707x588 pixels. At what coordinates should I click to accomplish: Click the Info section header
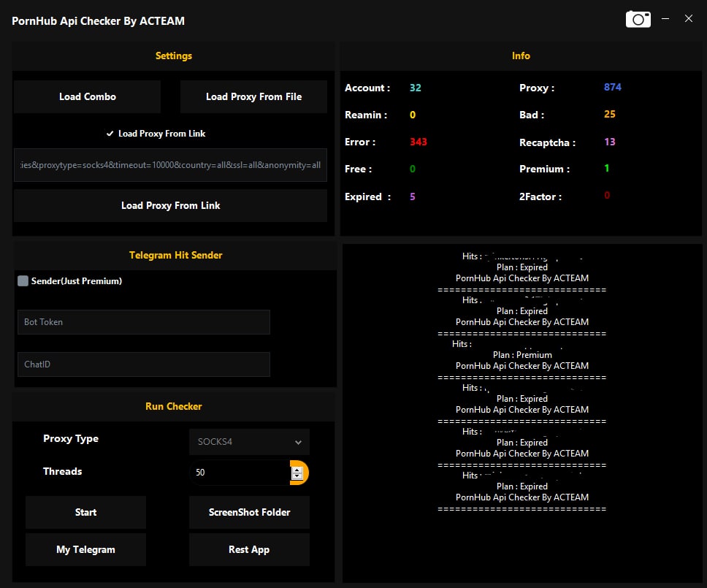pyautogui.click(x=521, y=56)
